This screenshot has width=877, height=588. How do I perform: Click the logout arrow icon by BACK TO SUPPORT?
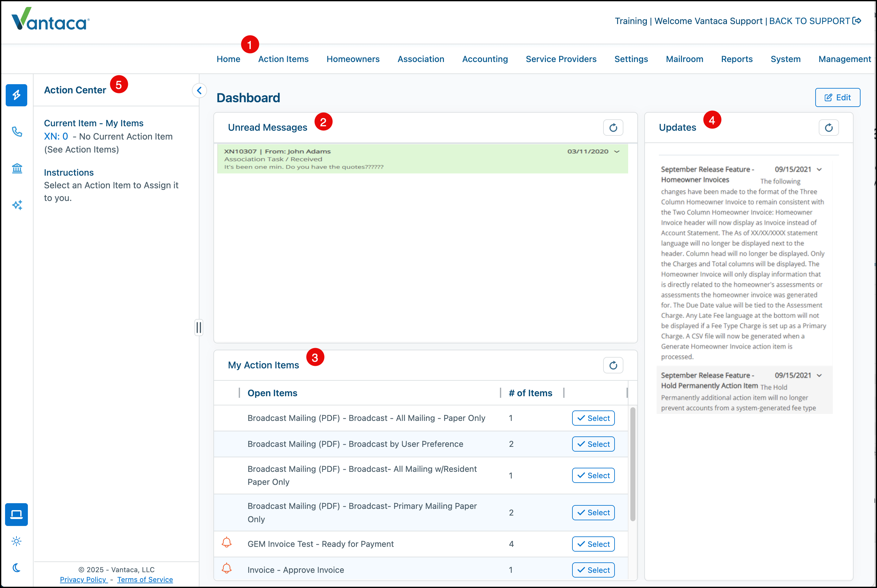click(x=857, y=21)
